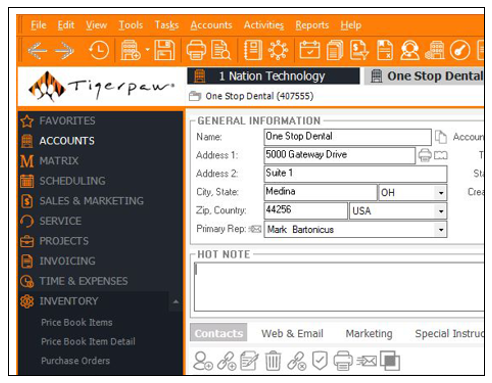Image resolution: width=492 pixels, height=383 pixels.
Task: Open the Help menu
Action: [x=351, y=25]
